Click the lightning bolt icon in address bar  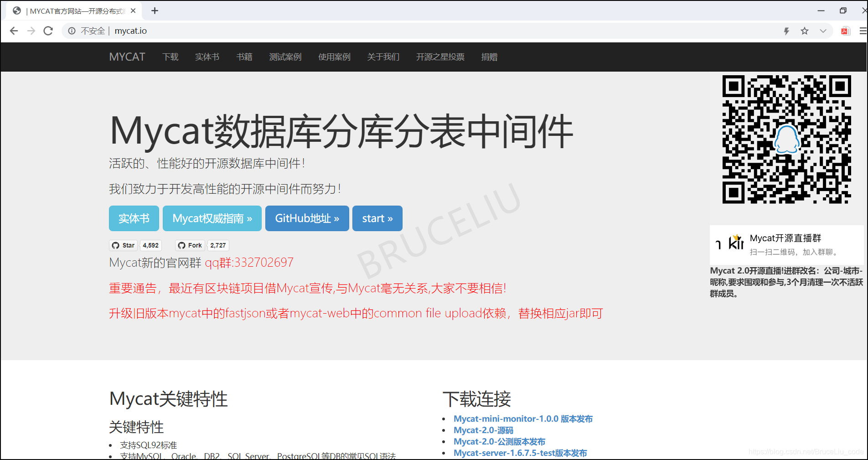pos(786,31)
